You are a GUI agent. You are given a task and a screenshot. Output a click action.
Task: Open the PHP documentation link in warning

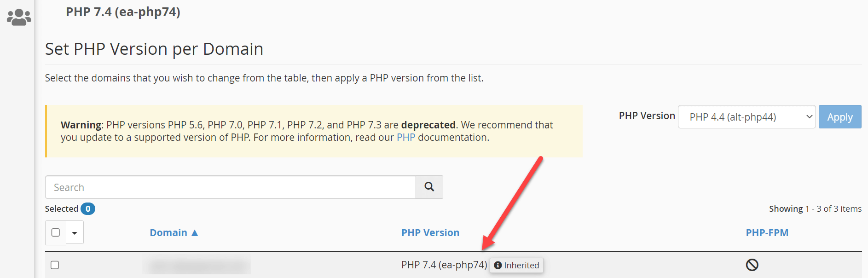click(405, 138)
